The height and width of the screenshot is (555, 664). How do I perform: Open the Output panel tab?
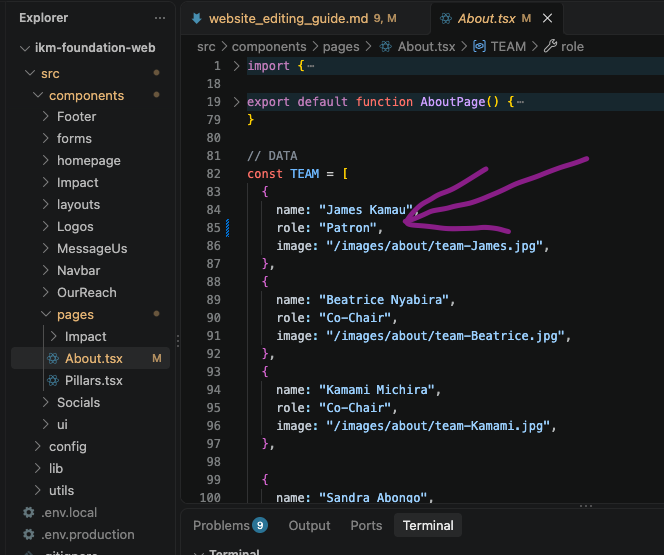pos(309,525)
